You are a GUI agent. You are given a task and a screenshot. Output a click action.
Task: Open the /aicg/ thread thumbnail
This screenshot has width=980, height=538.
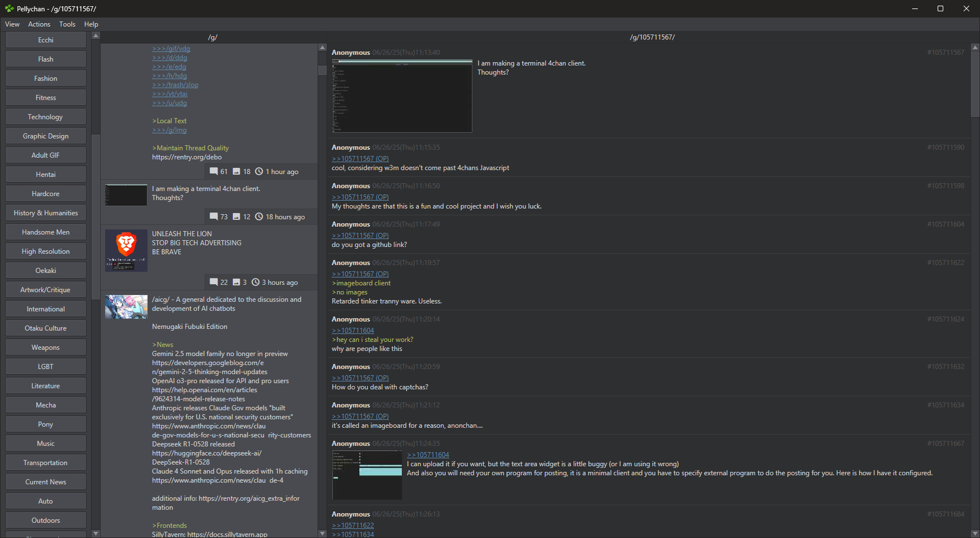(126, 307)
